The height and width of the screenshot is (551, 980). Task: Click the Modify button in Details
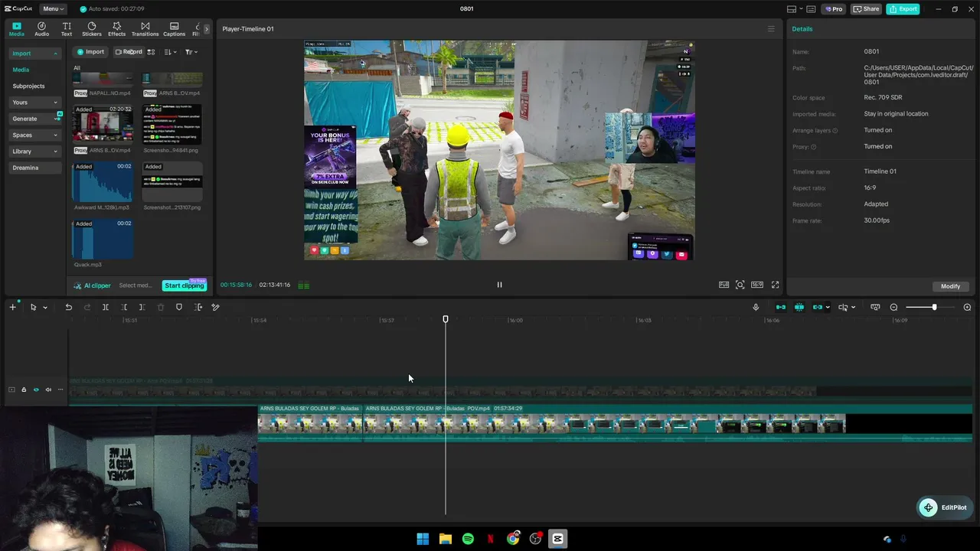click(x=950, y=286)
